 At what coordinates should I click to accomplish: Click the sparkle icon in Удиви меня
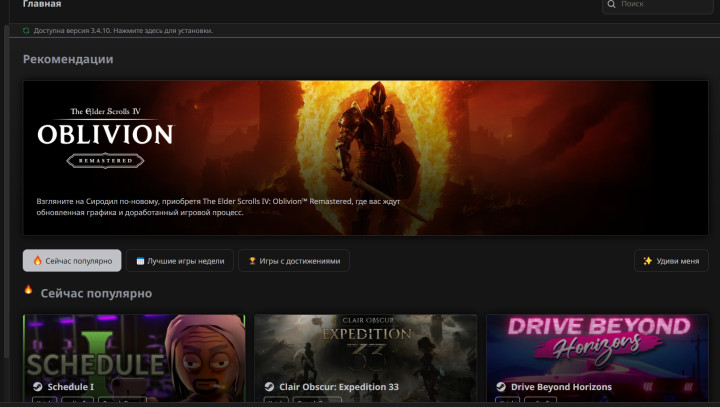tap(647, 261)
